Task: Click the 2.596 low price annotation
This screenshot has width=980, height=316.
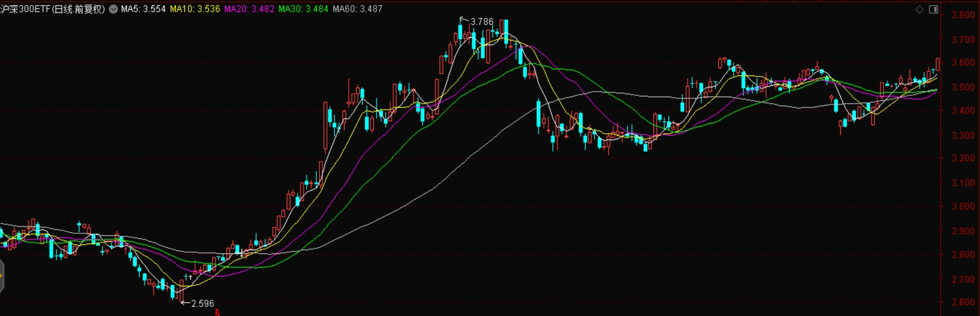Action: 202,303
